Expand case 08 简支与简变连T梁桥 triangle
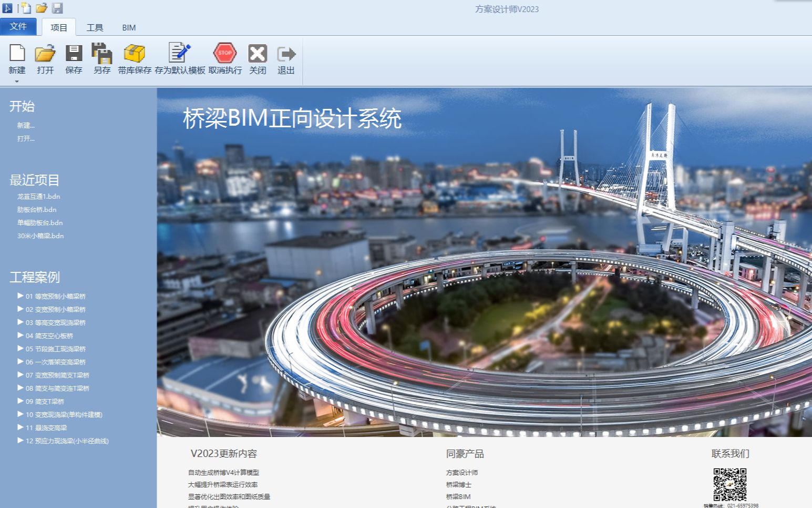 (x=20, y=388)
